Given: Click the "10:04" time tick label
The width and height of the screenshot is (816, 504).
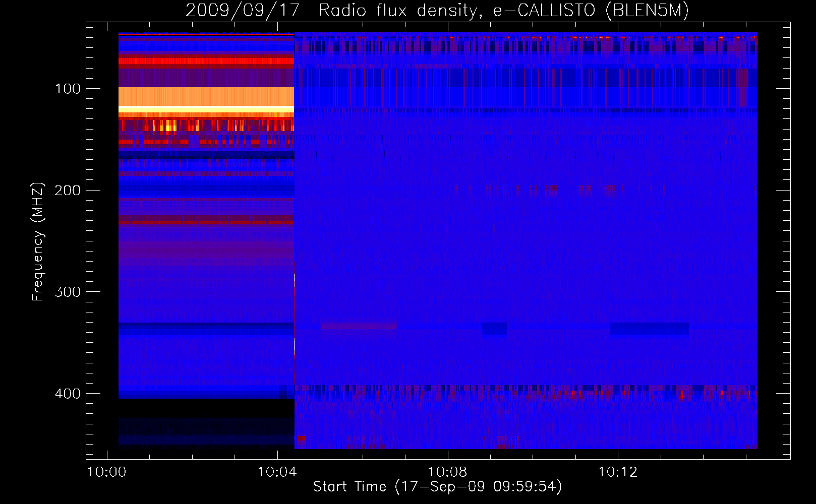Looking at the screenshot, I should coord(277,472).
